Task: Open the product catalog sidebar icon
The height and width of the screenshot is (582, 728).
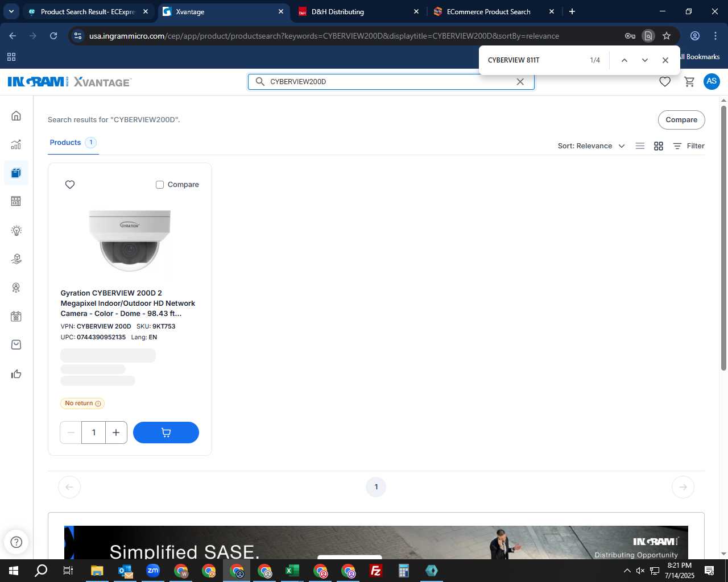Action: tap(16, 173)
